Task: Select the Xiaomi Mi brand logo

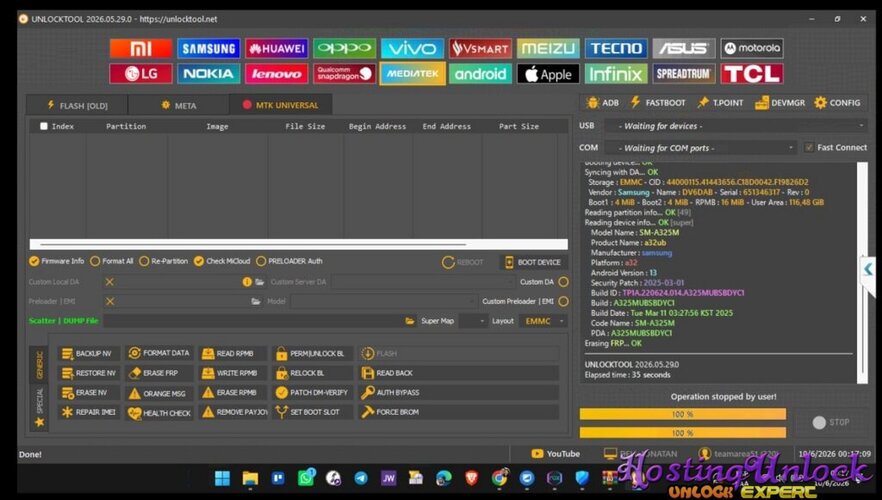Action: (141, 48)
